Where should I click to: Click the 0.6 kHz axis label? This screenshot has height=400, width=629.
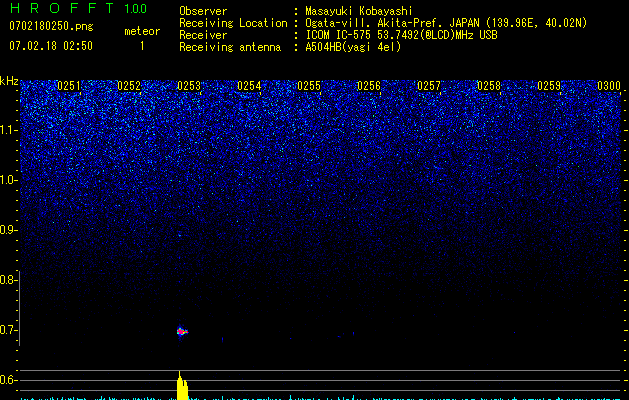pos(8,380)
